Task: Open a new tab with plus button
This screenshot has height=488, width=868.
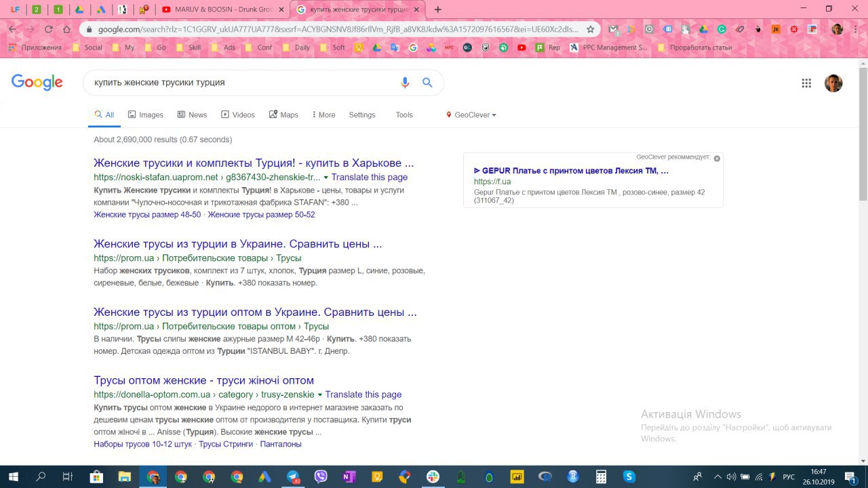Action: click(438, 9)
